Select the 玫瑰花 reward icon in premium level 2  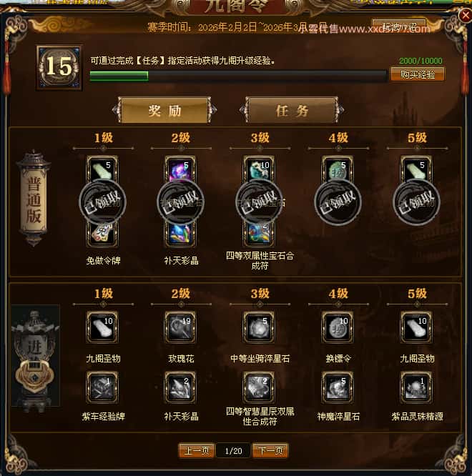180,327
